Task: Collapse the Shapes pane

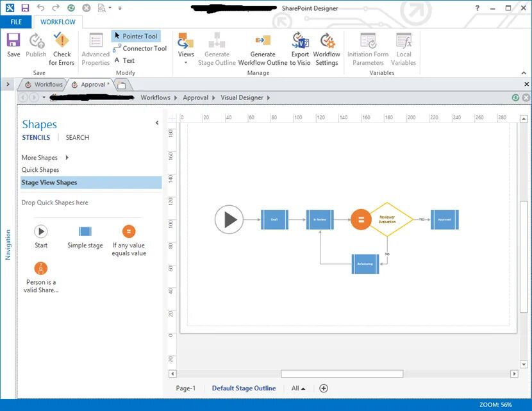Action: click(157, 122)
